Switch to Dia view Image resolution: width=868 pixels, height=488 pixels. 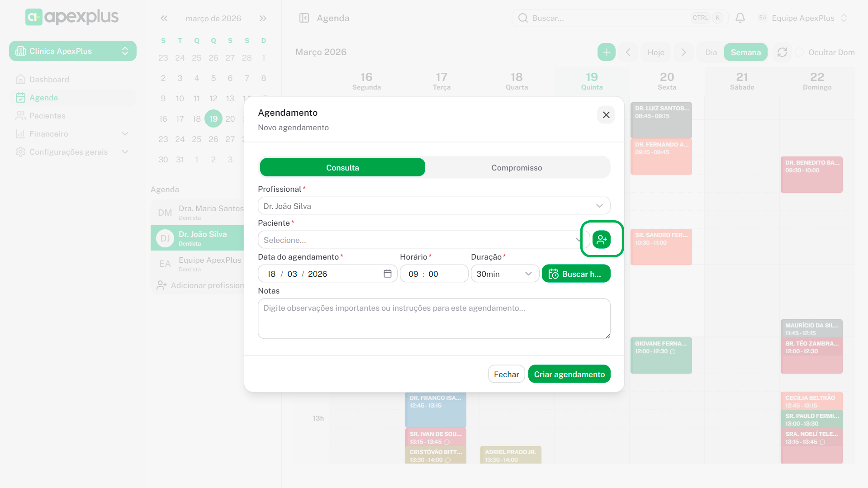[711, 52]
